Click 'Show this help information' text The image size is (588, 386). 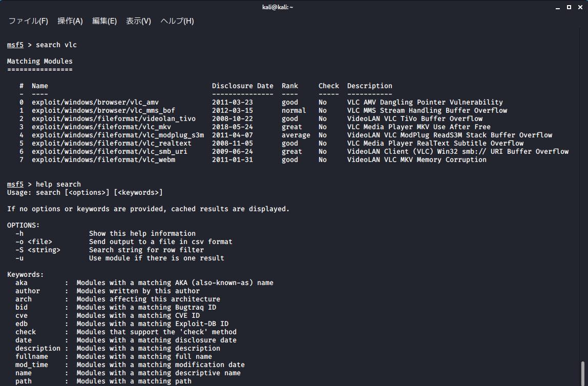pyautogui.click(x=142, y=234)
